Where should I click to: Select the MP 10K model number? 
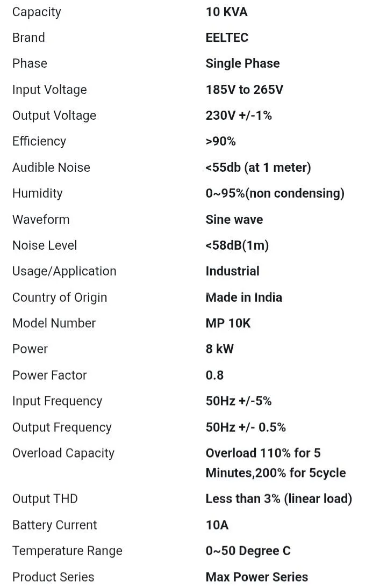(228, 323)
